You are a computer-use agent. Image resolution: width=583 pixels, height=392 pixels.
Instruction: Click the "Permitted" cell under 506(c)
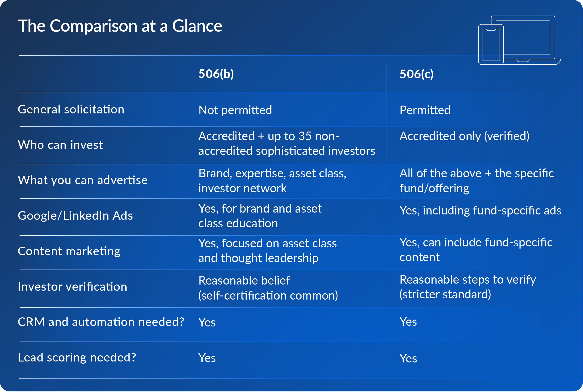pyautogui.click(x=425, y=110)
